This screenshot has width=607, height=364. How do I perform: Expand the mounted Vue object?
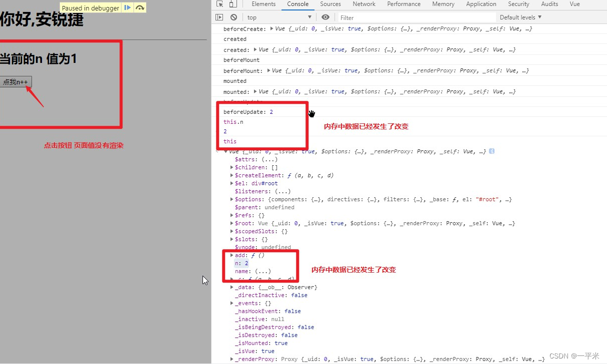(255, 91)
